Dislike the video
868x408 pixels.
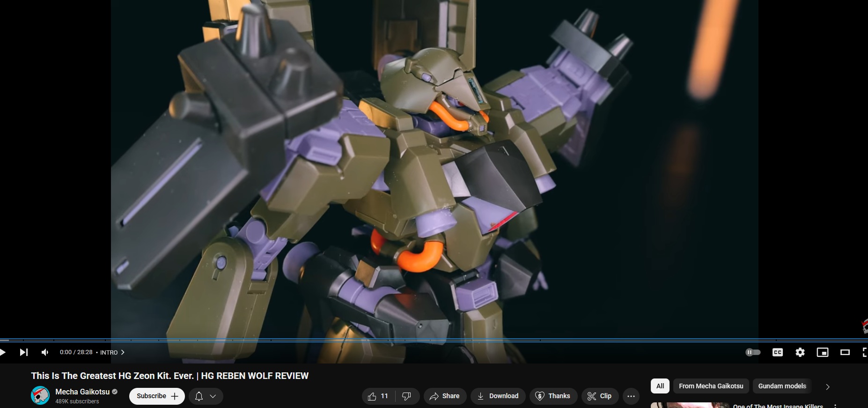click(x=407, y=396)
